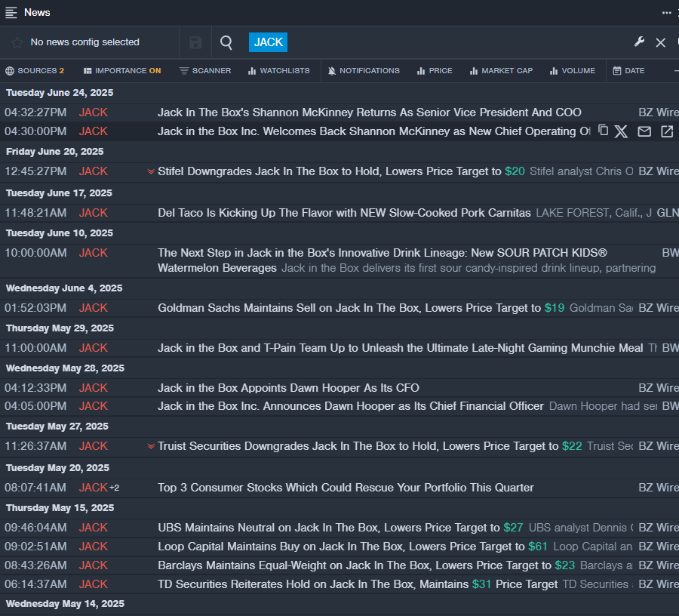679x616 pixels.
Task: Copy the Shannon McKinney headline
Action: point(604,131)
